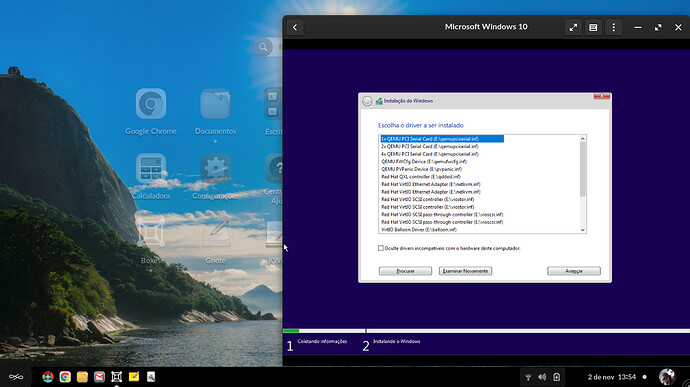Click the driver list scrollbar thumb
This screenshot has height=387, width=690.
point(583,170)
